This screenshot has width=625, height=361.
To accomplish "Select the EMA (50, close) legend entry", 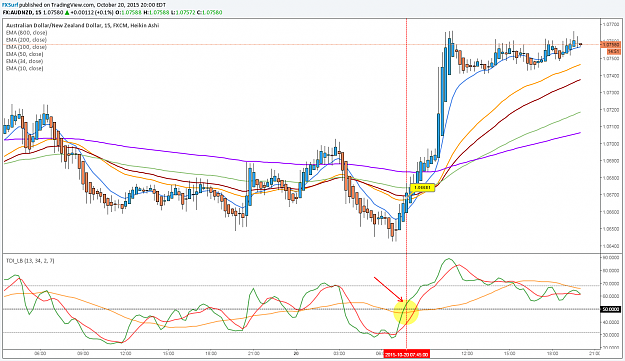I will [x=25, y=54].
